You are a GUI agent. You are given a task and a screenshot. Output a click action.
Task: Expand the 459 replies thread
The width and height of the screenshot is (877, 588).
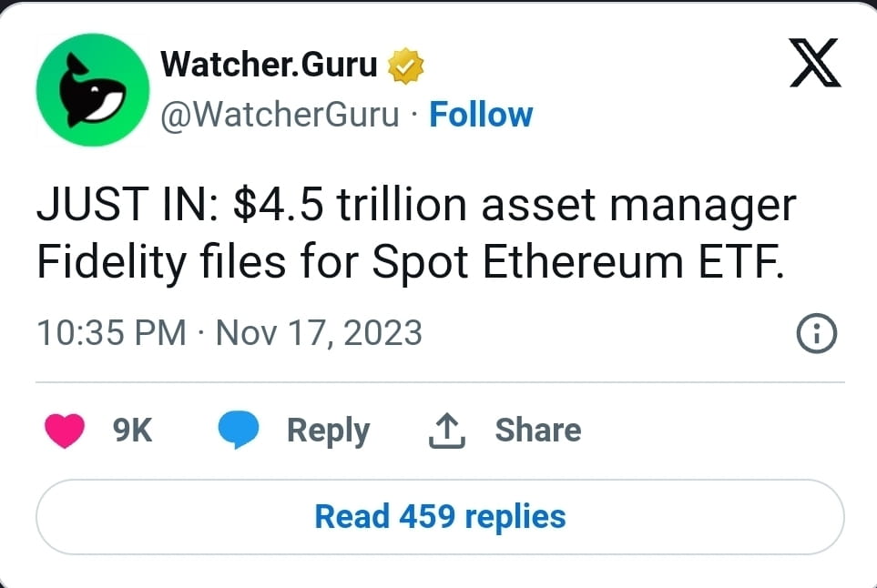pyautogui.click(x=439, y=516)
